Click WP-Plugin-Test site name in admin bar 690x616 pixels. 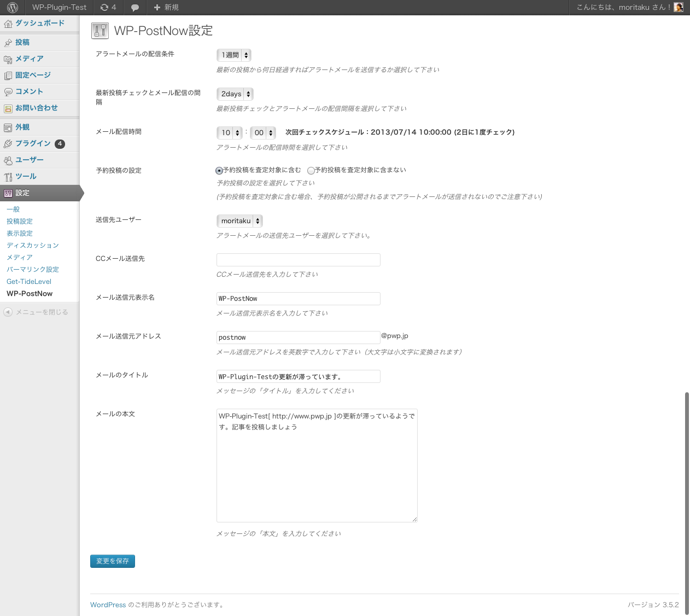59,7
